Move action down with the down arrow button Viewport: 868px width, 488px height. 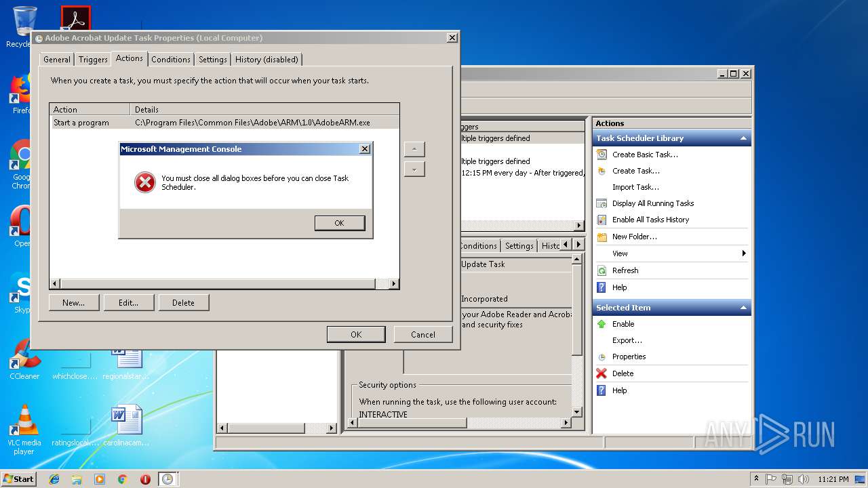[x=414, y=169]
